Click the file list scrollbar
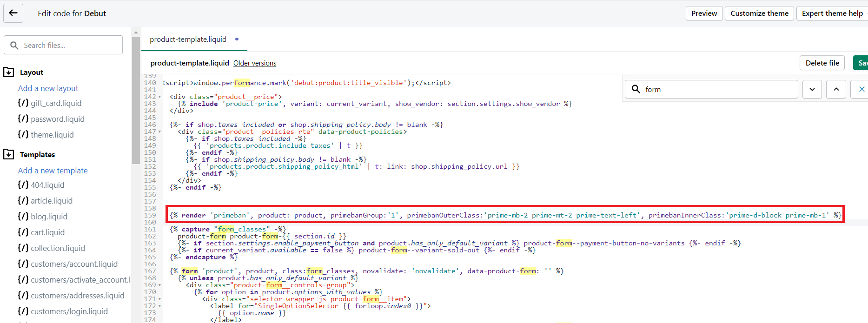This screenshot has width=868, height=323. coord(136,100)
